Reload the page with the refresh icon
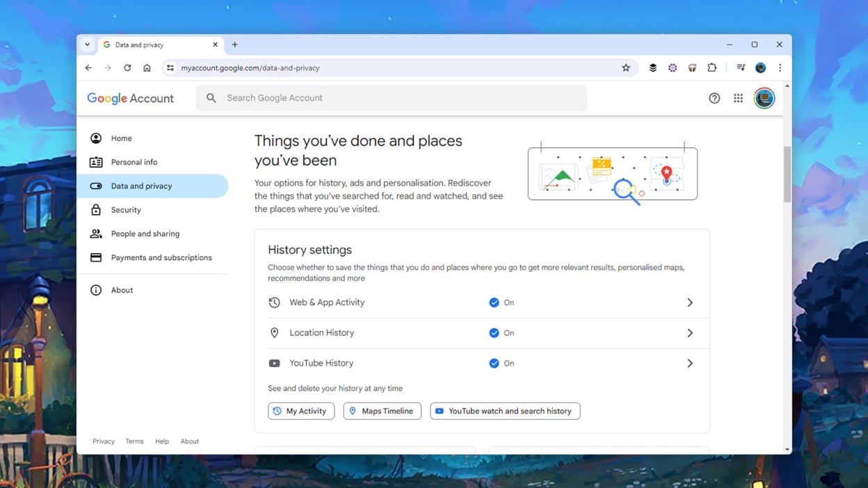The height and width of the screenshot is (488, 868). coord(127,68)
